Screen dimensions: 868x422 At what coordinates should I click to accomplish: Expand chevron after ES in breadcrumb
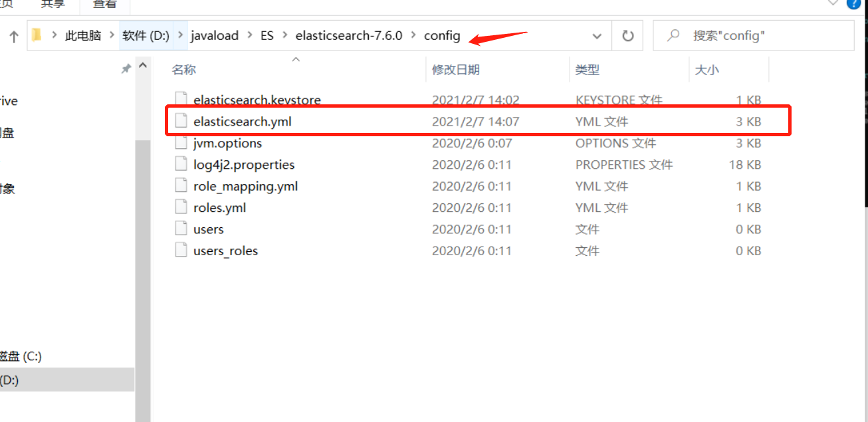point(284,36)
